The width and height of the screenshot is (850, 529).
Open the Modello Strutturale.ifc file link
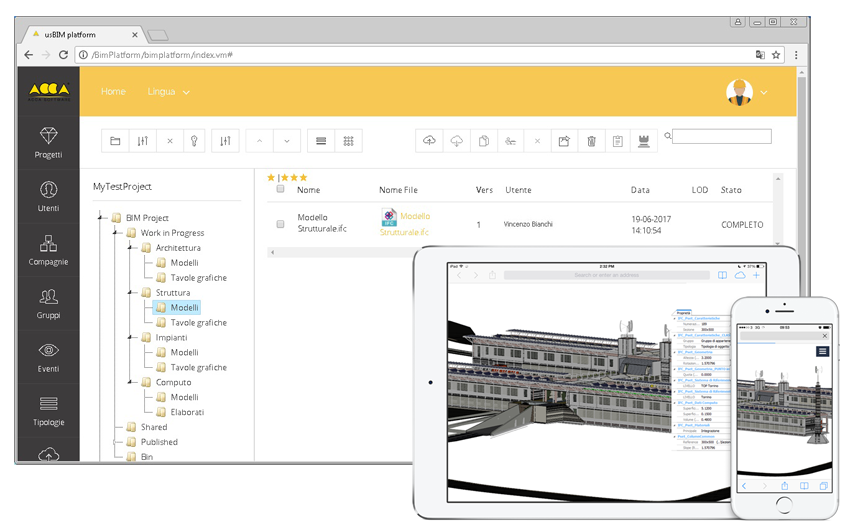pyautogui.click(x=405, y=224)
